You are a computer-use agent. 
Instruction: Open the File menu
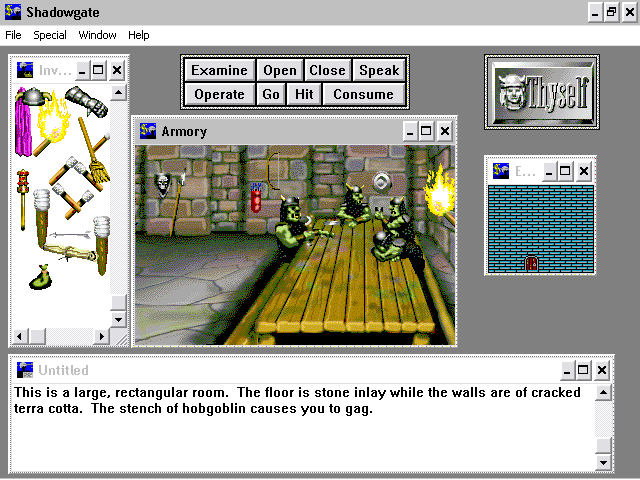pyautogui.click(x=13, y=35)
